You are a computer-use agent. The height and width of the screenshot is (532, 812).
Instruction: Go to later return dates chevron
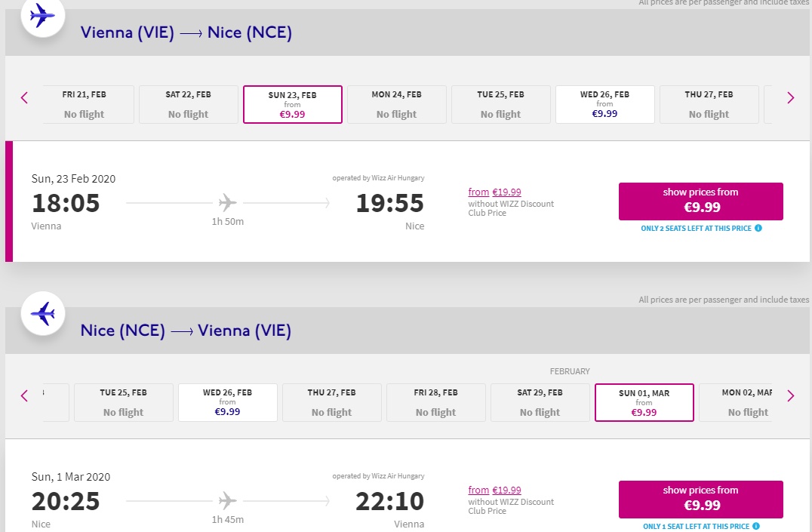[x=790, y=395]
